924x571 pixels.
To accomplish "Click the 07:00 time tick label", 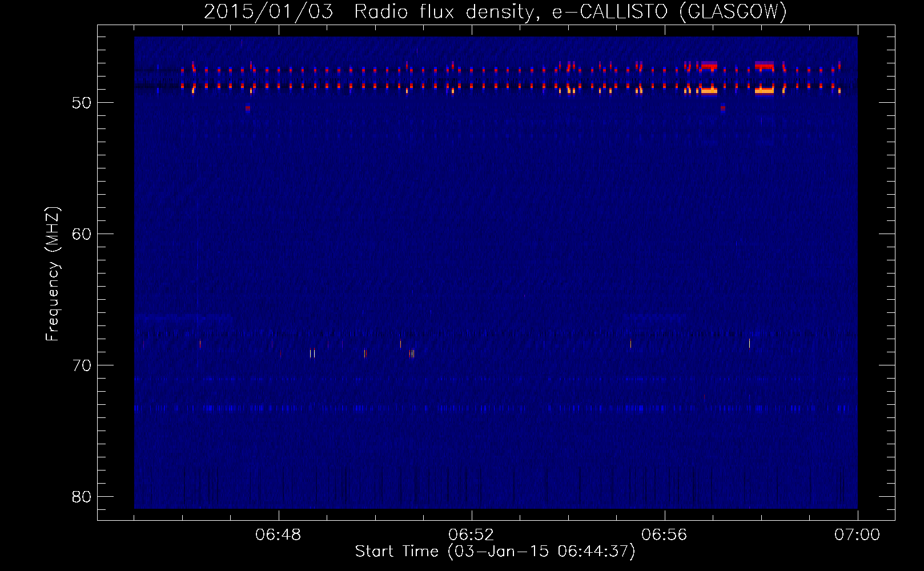I will [x=857, y=535].
